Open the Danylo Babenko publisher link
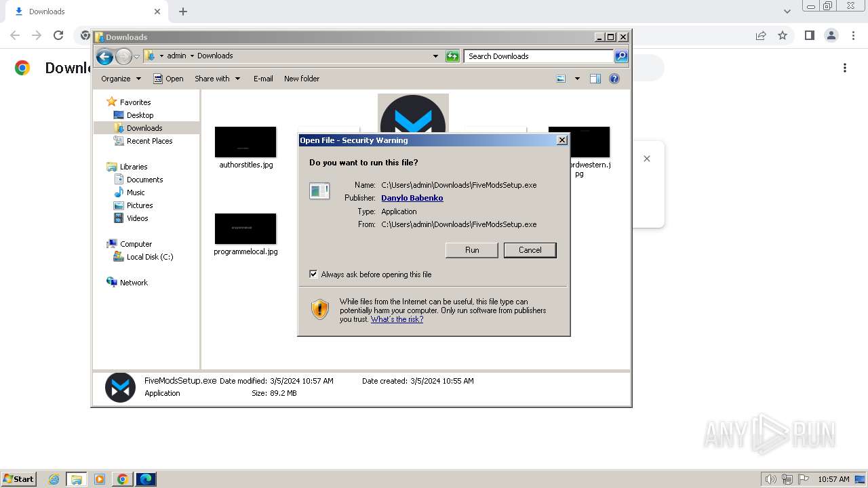Screen dimensions: 868x488 coord(412,198)
